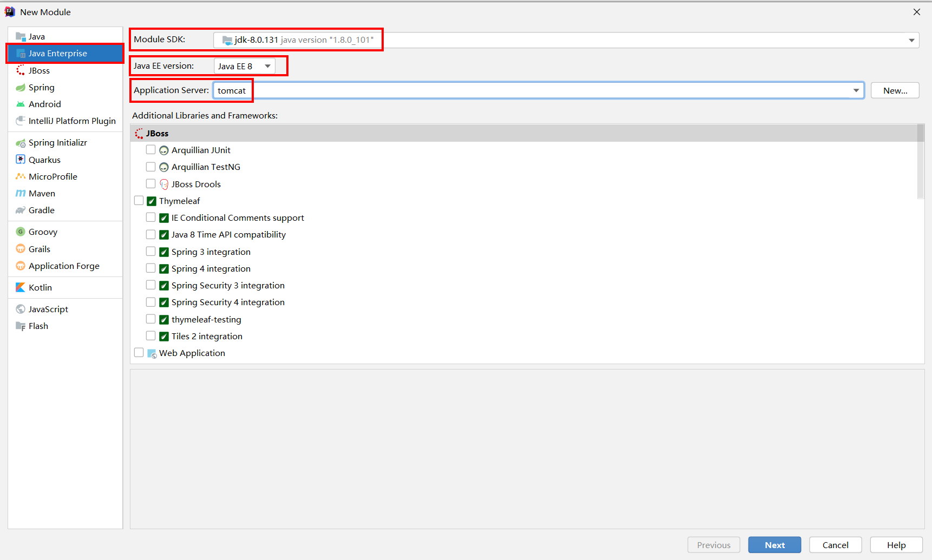The image size is (932, 560).
Task: Click the IntelliJ Platform Plugin icon
Action: click(x=21, y=121)
